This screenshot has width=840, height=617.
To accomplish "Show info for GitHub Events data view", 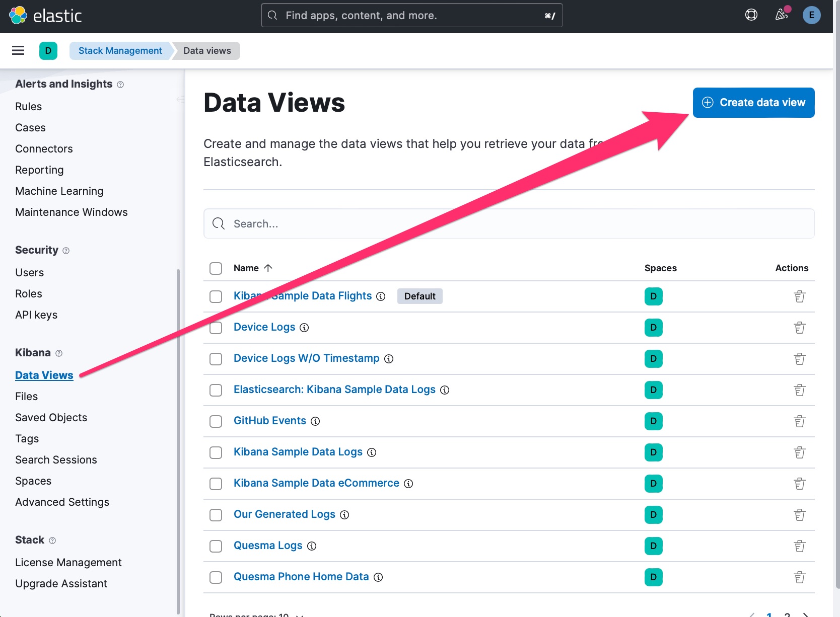I will (315, 421).
